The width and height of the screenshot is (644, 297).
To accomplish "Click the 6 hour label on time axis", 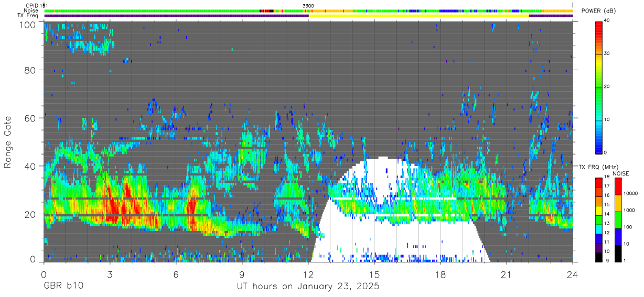I will [x=176, y=274].
